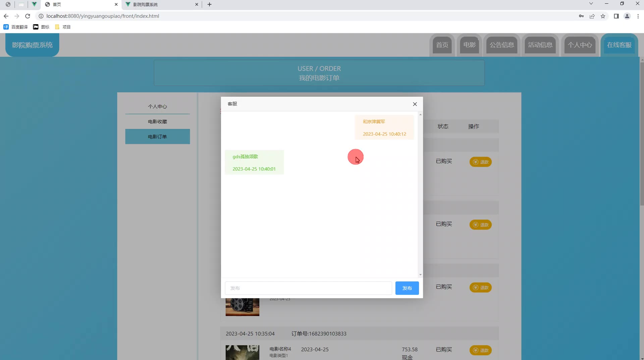Viewport: 644px width, 360px height.
Task: Reload the page with refresh icon
Action: click(x=28, y=16)
